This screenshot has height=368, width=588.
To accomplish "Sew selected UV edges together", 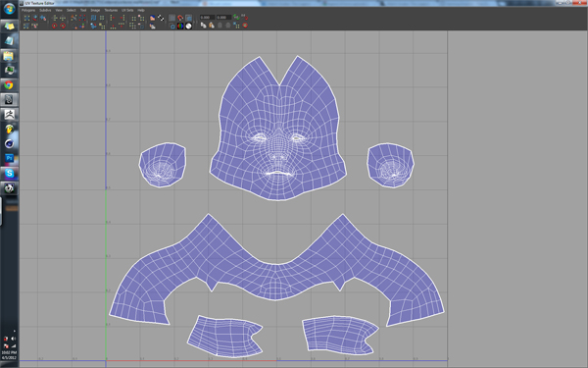I will 74,26.
